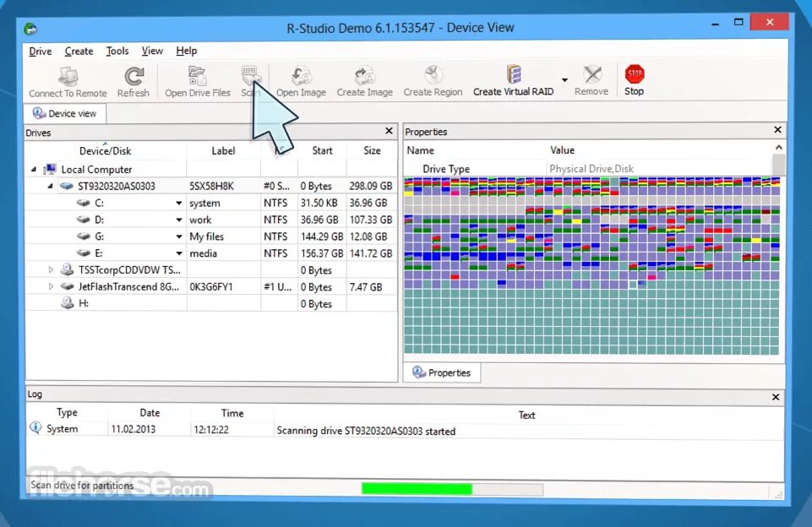Click the E: partition drive icon
The height and width of the screenshot is (527, 812).
coord(84,253)
